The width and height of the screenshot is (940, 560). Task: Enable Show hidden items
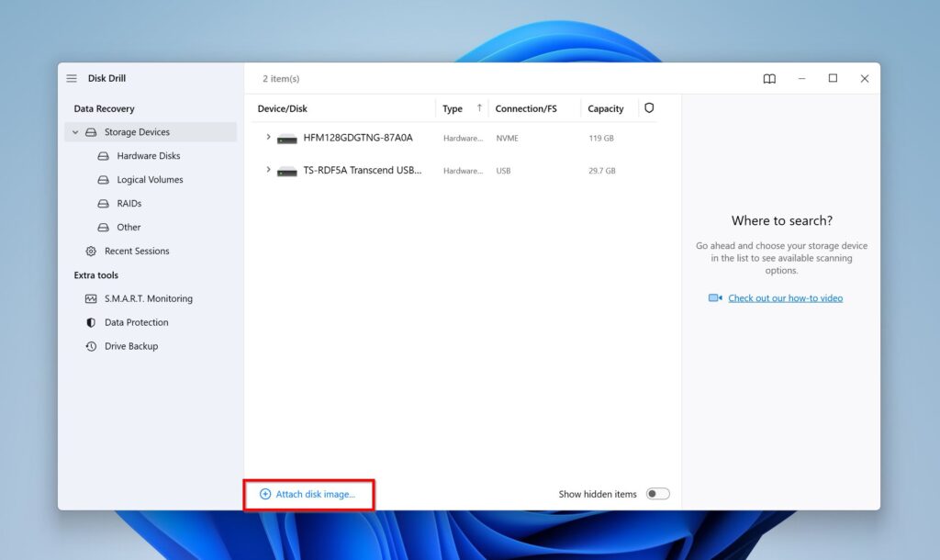pos(657,493)
